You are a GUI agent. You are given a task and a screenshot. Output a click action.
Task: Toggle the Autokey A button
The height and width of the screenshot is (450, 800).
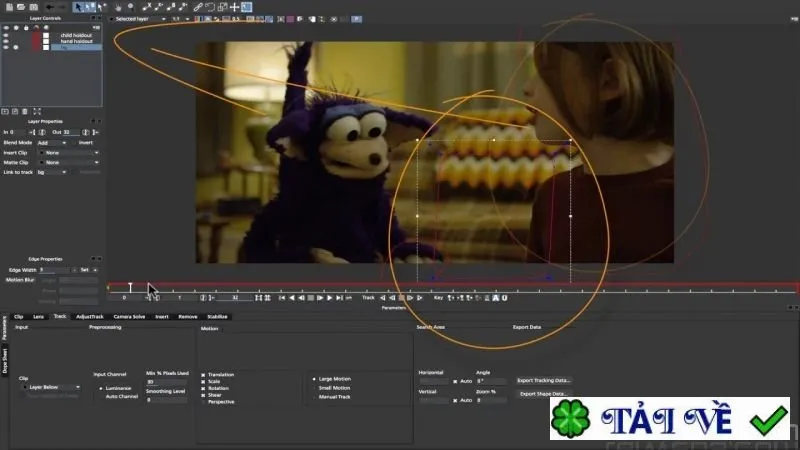coord(495,298)
